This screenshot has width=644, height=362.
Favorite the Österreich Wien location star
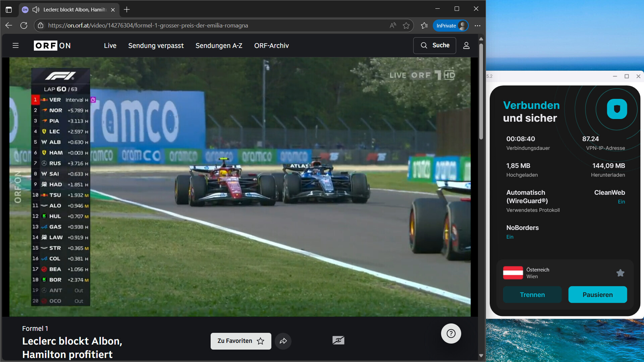tap(620, 273)
